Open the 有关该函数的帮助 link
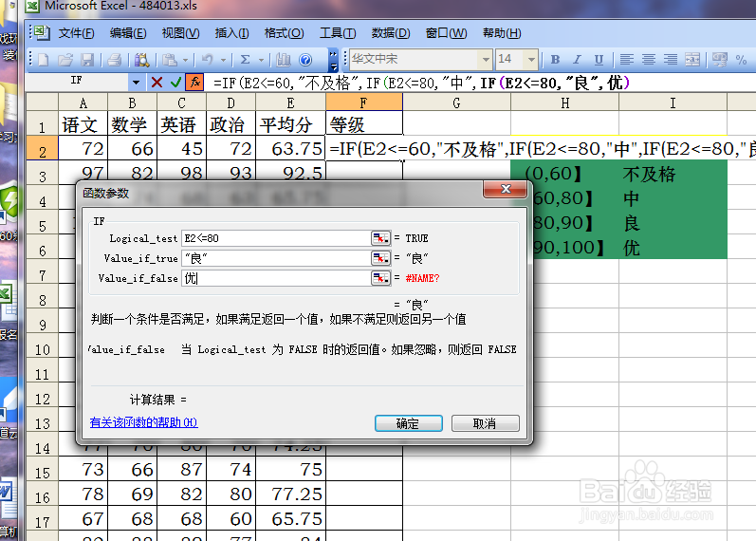This screenshot has height=541, width=756. click(x=143, y=422)
